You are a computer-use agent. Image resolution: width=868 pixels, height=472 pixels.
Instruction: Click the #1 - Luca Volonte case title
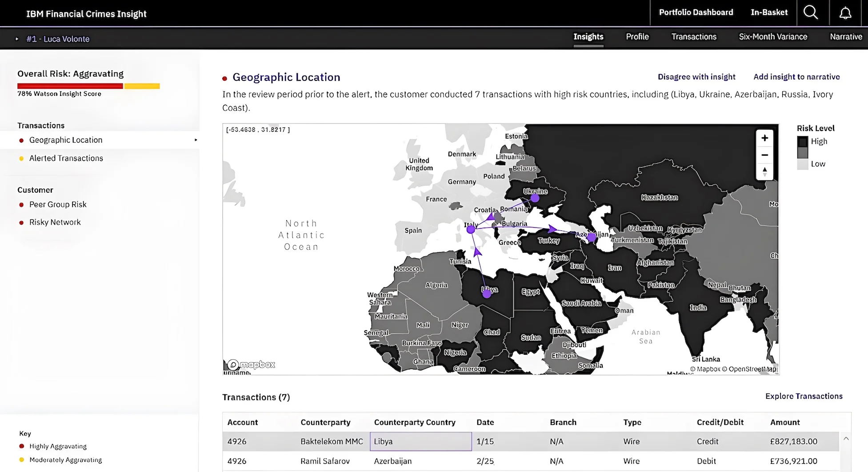(58, 39)
